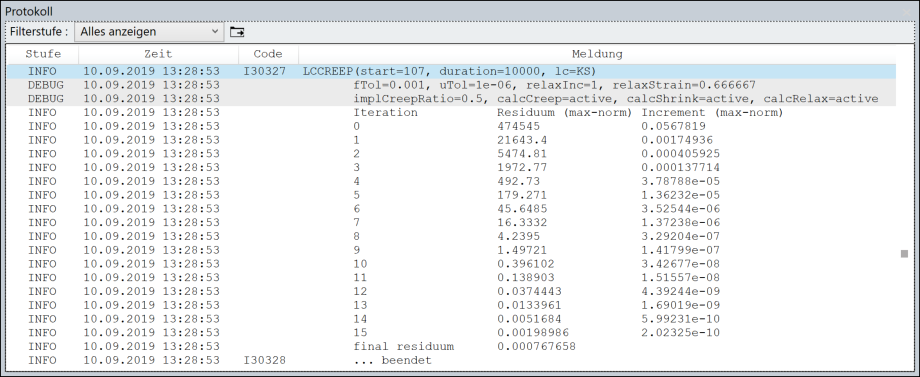Select iteration 10 row with residuum 0.396102

point(452,264)
